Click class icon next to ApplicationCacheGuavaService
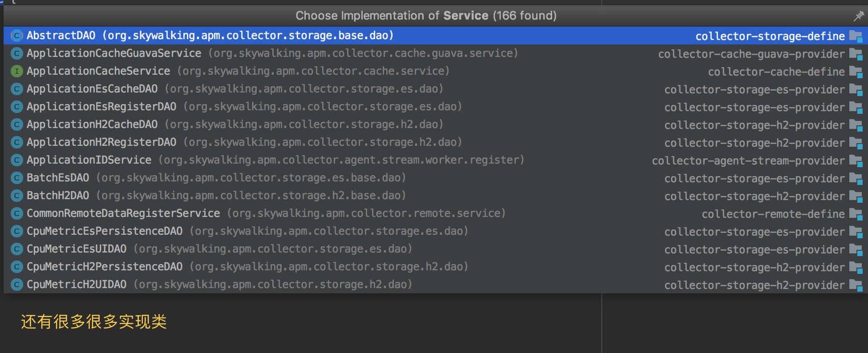This screenshot has height=353, width=868. 17,53
